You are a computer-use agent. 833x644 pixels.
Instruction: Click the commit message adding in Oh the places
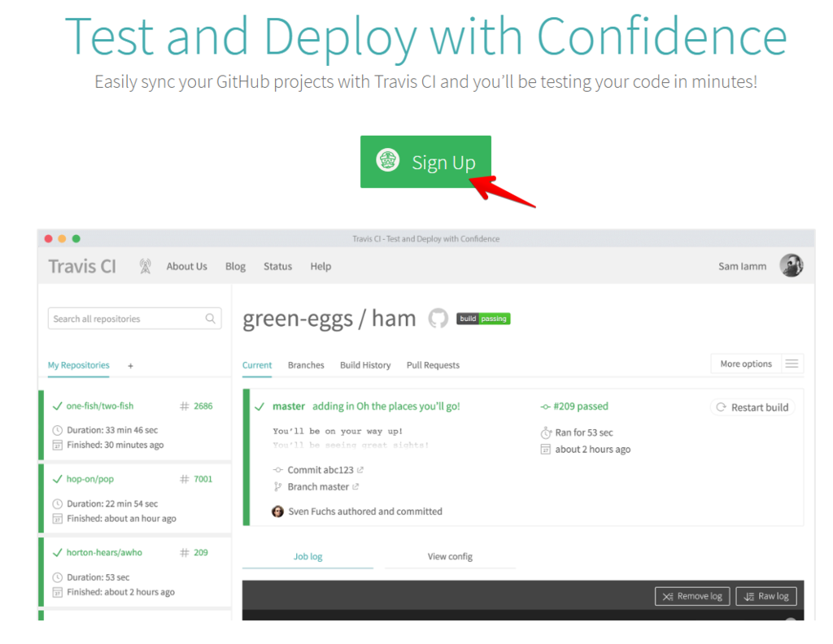tap(386, 406)
